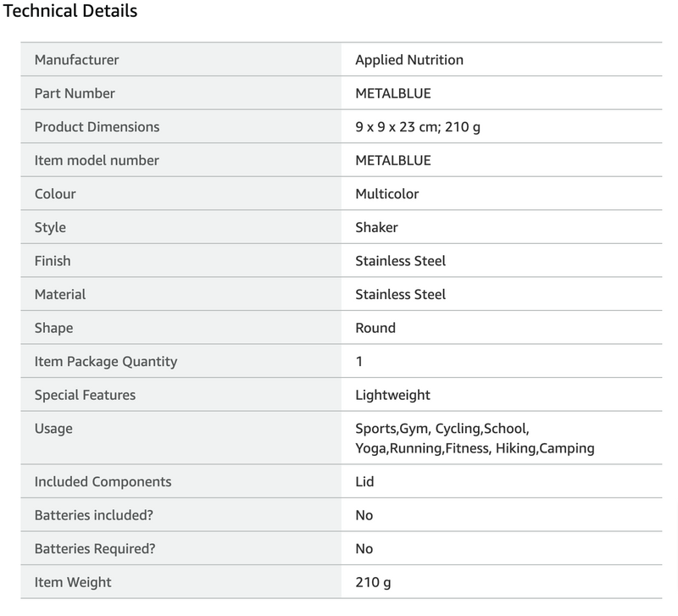Click the Item Package Quantity label
Viewport: 678px width, 616px height.
(x=106, y=361)
